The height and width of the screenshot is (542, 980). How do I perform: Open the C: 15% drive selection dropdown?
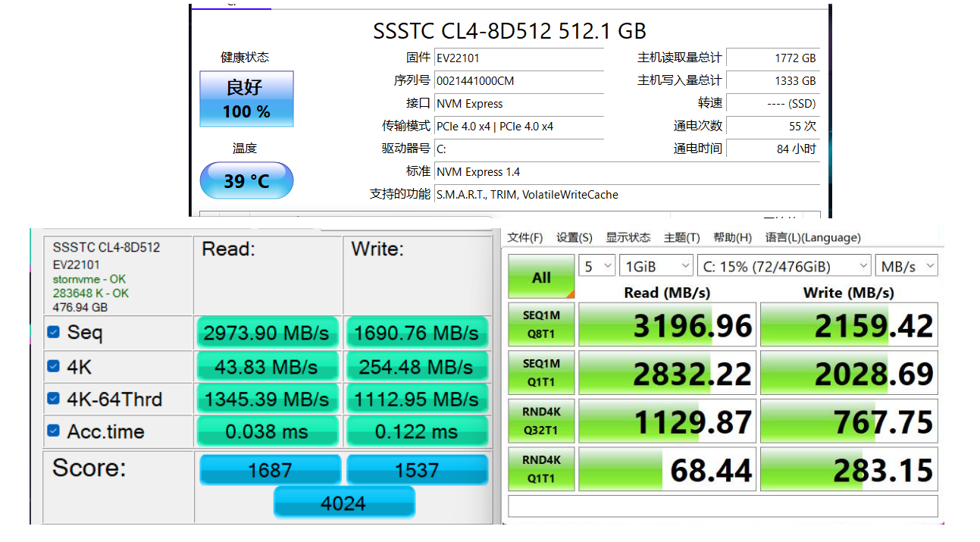[784, 266]
